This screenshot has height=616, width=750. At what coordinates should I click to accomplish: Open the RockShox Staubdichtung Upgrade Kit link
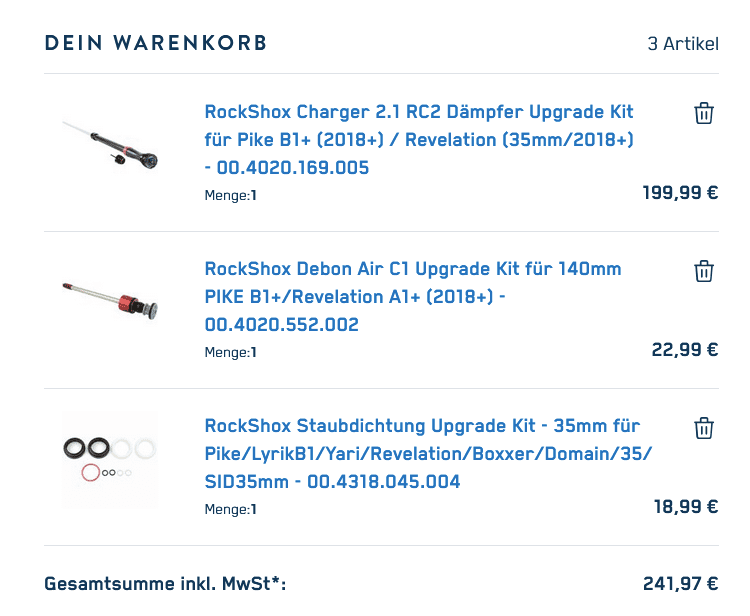(x=428, y=453)
